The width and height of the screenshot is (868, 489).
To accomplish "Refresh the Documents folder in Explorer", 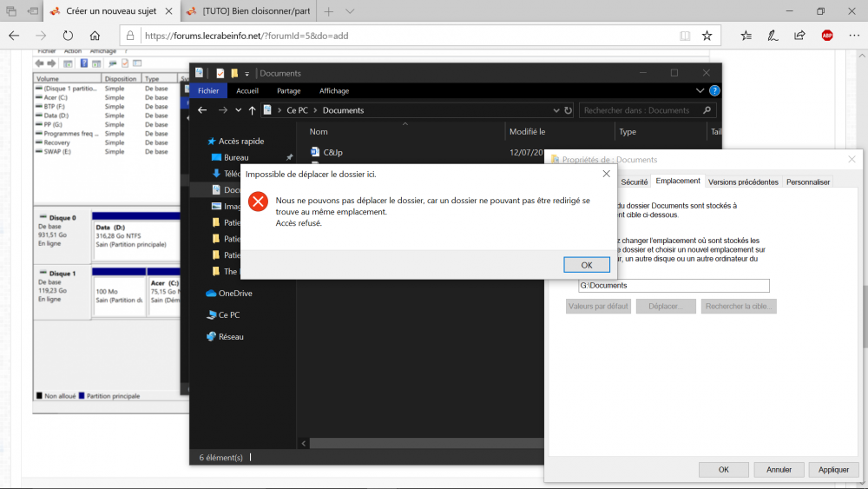I will [x=569, y=110].
